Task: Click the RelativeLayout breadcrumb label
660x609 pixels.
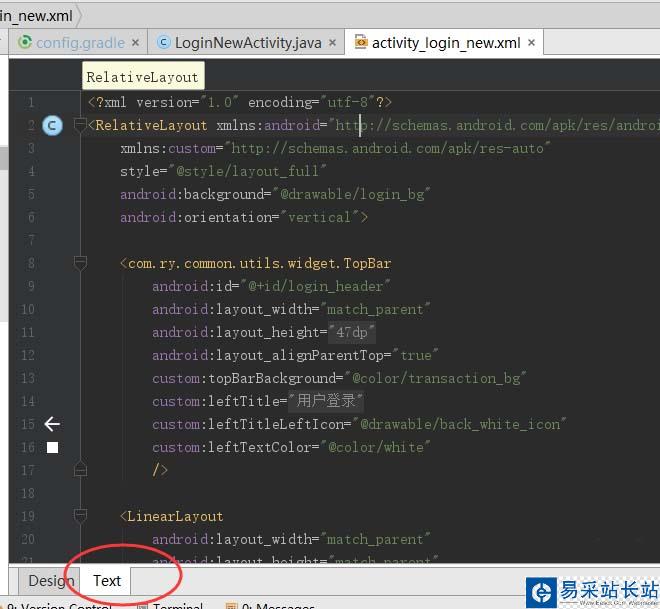Action: pos(143,77)
